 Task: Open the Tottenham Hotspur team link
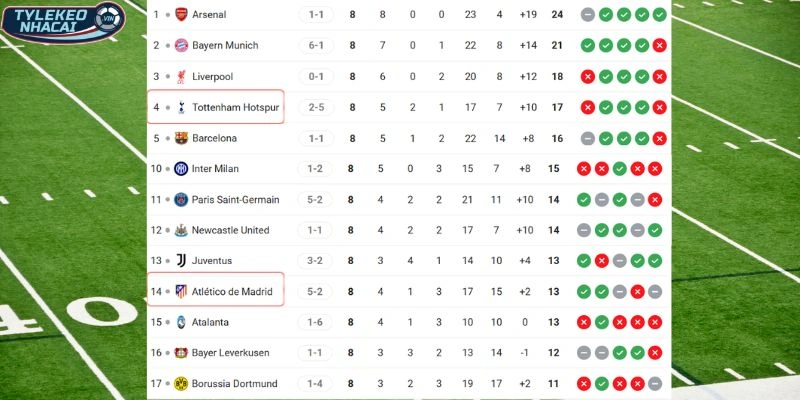pyautogui.click(x=235, y=108)
